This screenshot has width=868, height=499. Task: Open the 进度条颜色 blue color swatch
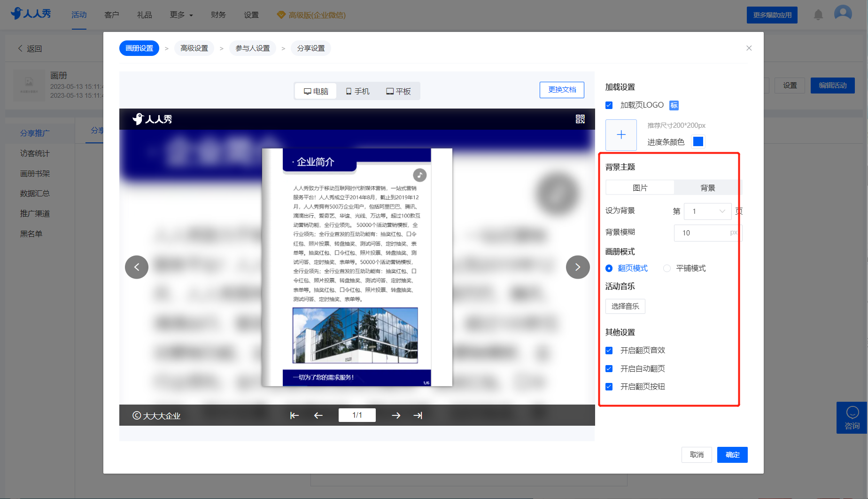point(698,141)
